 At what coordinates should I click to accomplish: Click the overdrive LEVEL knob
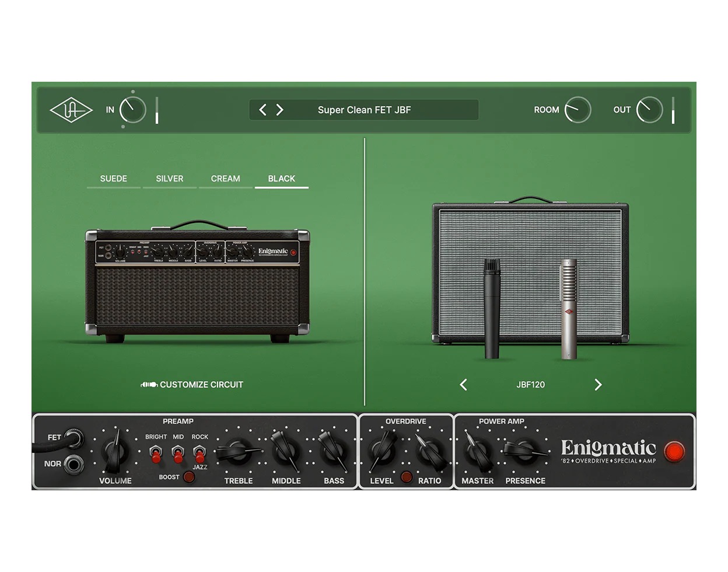pos(381,451)
